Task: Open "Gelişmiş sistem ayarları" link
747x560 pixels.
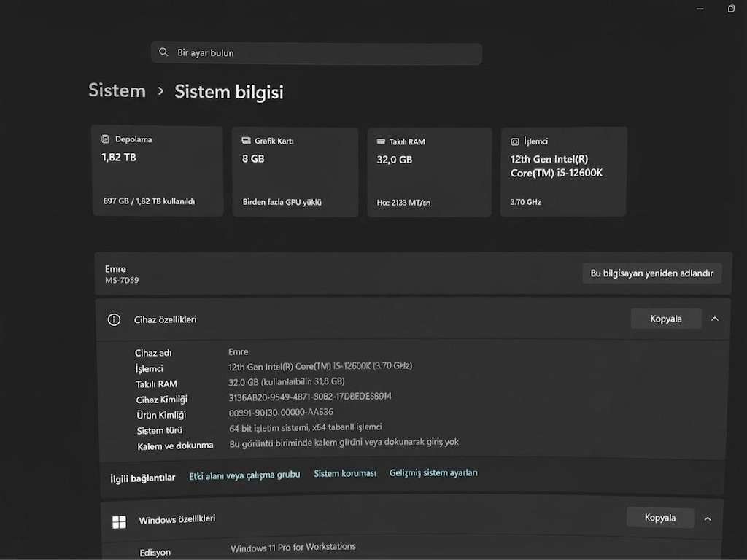Action: (x=433, y=472)
